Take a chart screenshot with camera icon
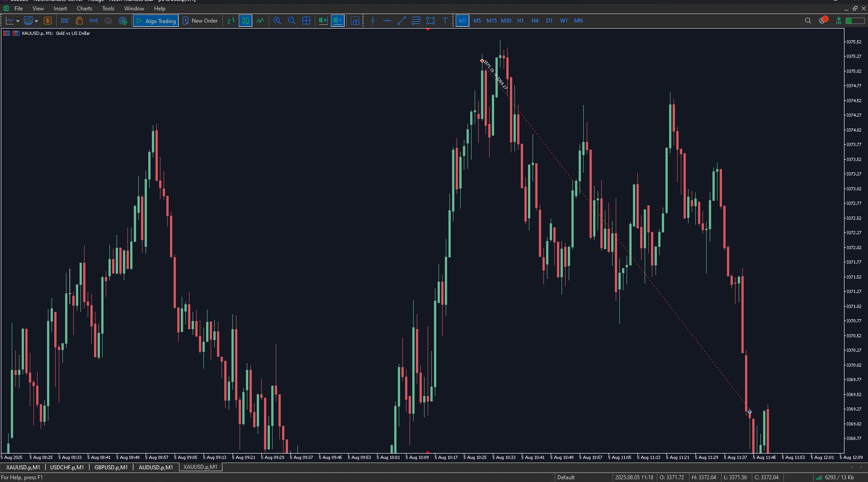Screen dimensions: 868x482 [x=355, y=21]
